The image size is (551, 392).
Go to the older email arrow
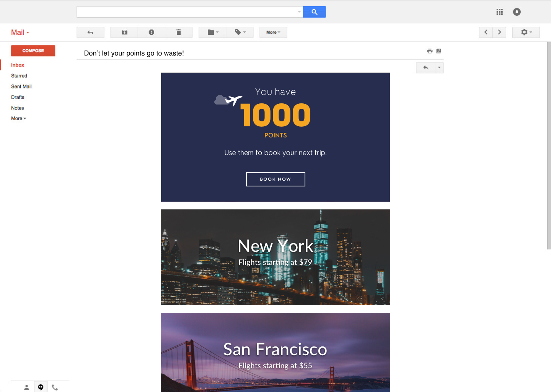pyautogui.click(x=499, y=32)
